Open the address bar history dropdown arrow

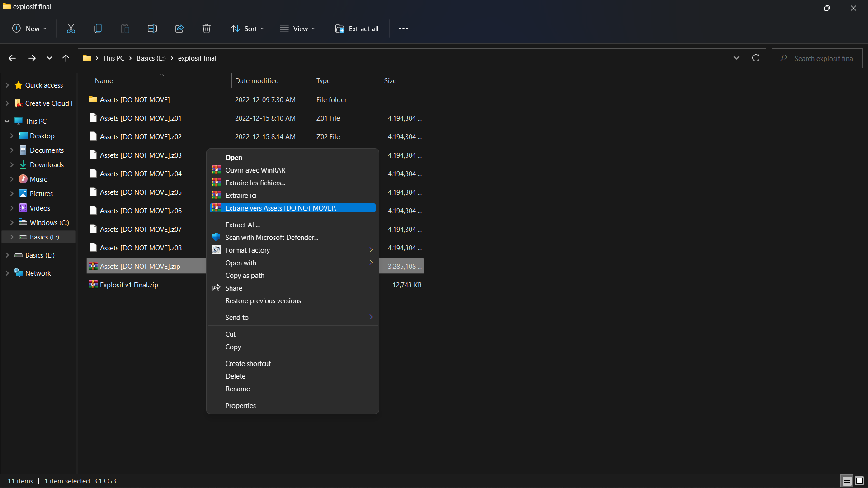[x=736, y=58]
